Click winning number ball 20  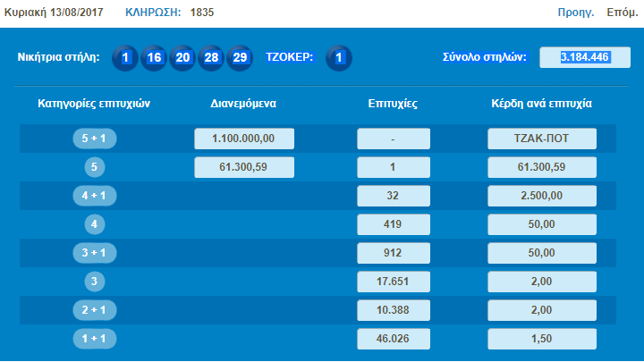tap(182, 58)
